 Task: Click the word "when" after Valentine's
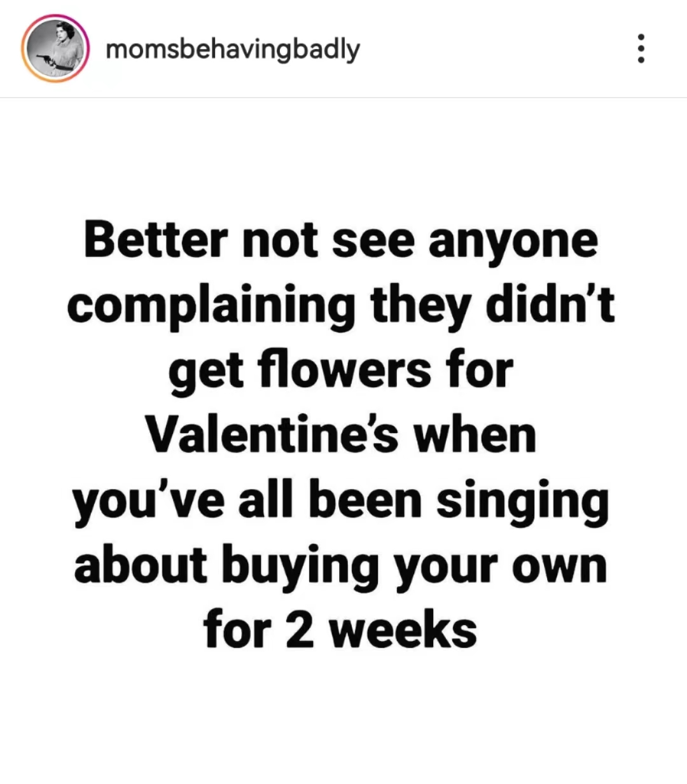pyautogui.click(x=475, y=435)
